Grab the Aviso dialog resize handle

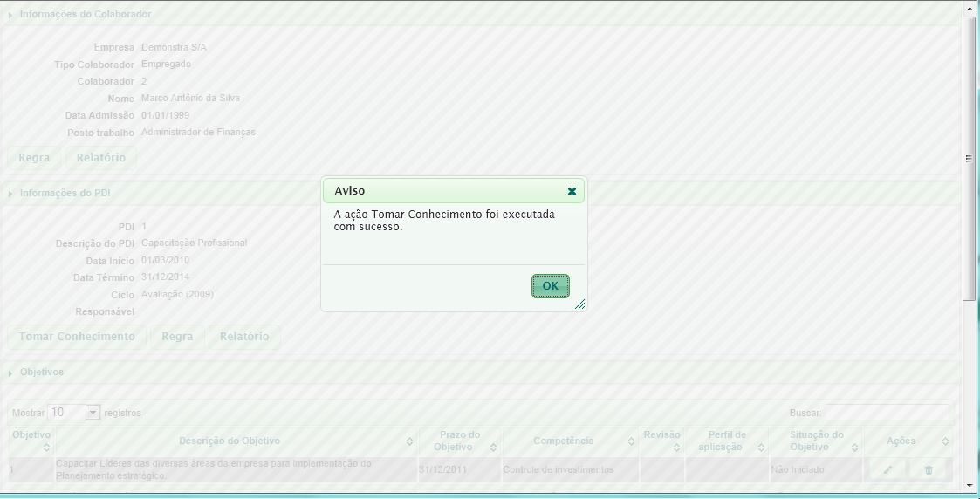click(580, 304)
